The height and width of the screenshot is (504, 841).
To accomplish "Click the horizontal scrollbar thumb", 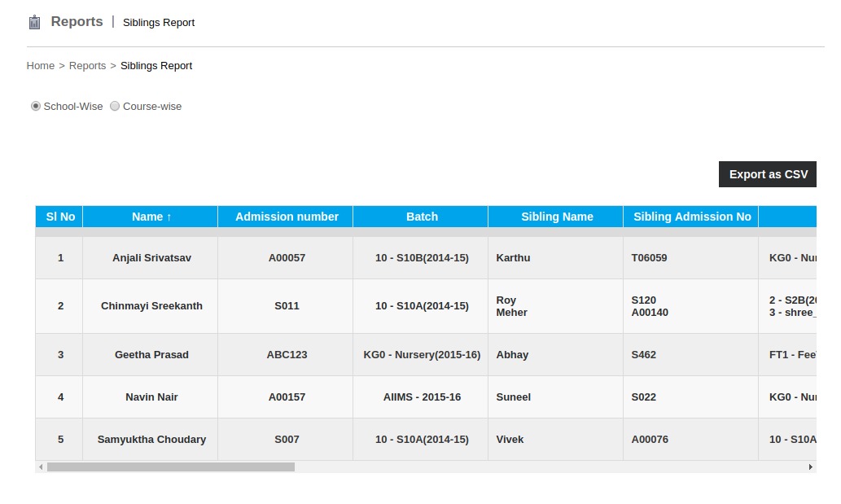I will tap(171, 467).
